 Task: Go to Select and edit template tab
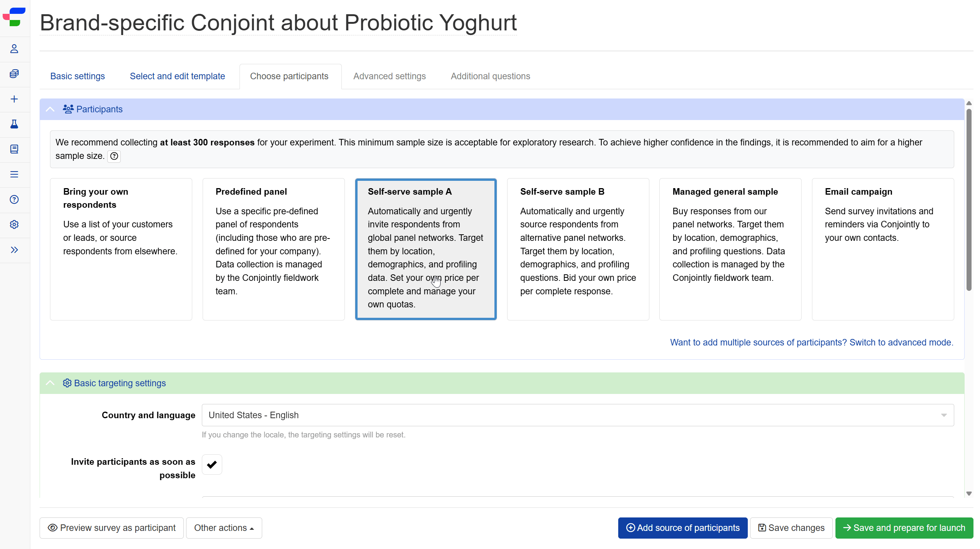pos(177,76)
